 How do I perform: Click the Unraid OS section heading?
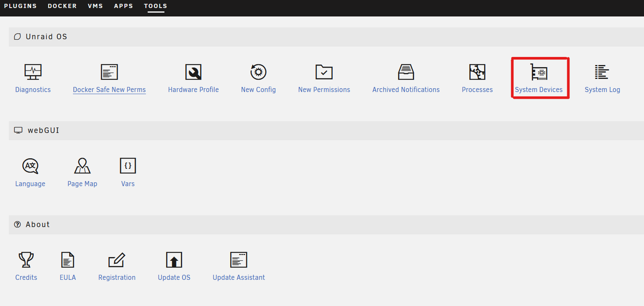[x=46, y=37]
